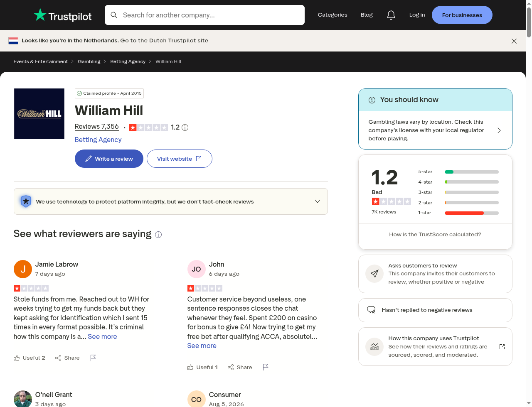The height and width of the screenshot is (407, 532).
Task: Open Jamie Labrow's reviewer name
Action: 57,265
